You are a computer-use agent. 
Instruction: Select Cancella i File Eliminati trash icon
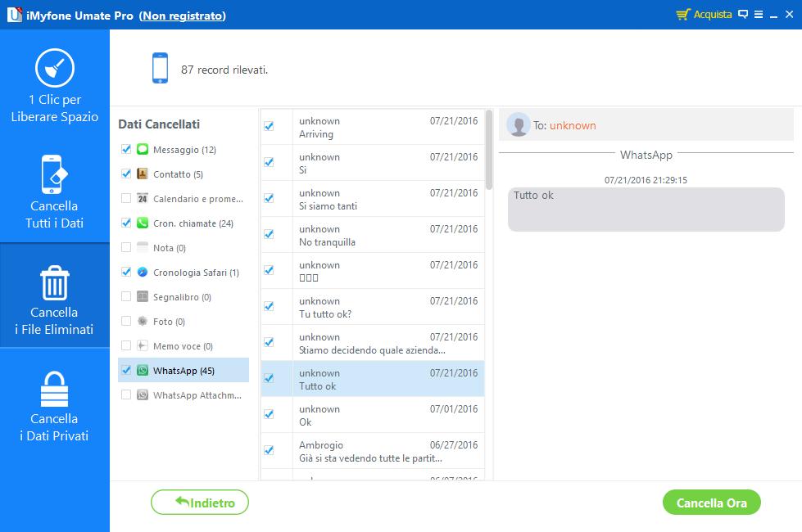tap(55, 282)
